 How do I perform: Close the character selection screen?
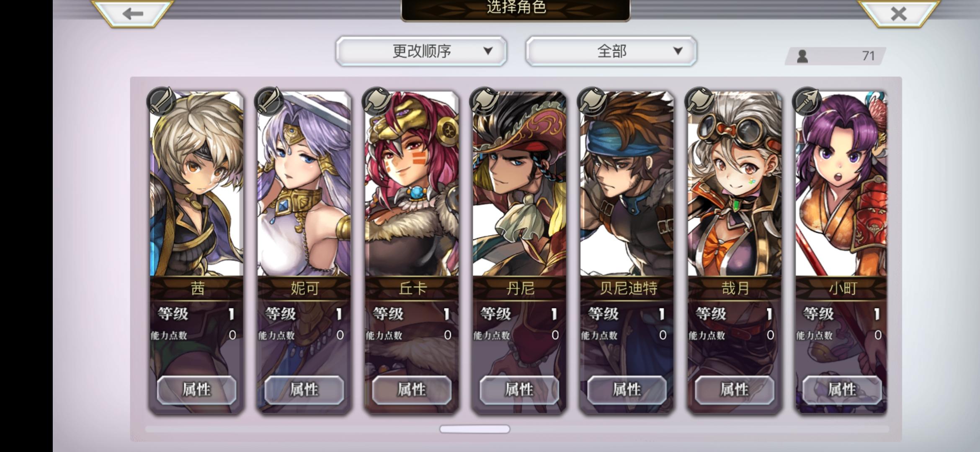pos(898,13)
